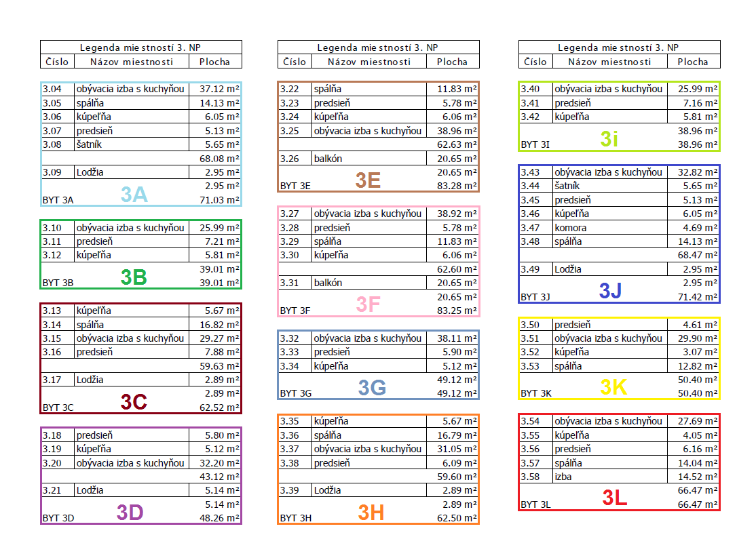Click the BYT 3G total row label
This screenshot has width=756, height=537.
(295, 393)
